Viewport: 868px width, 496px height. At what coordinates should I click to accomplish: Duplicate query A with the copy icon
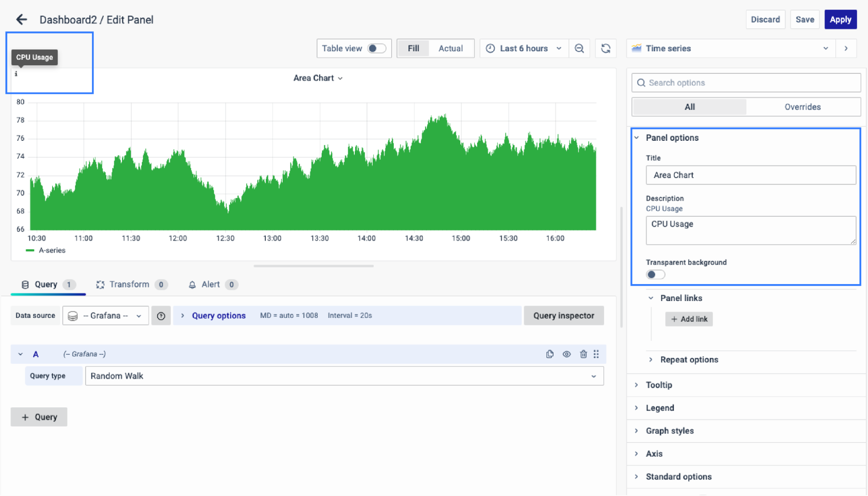pos(550,354)
